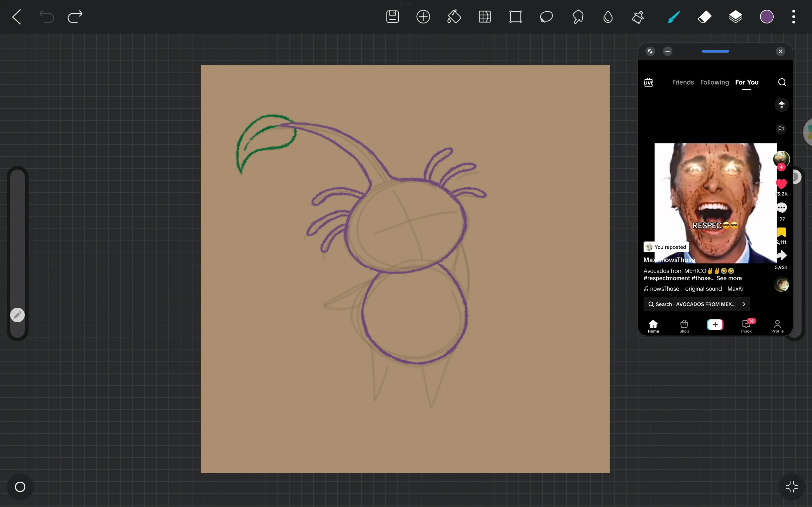
Task: Select the paint bucket fill tool
Action: click(x=454, y=16)
